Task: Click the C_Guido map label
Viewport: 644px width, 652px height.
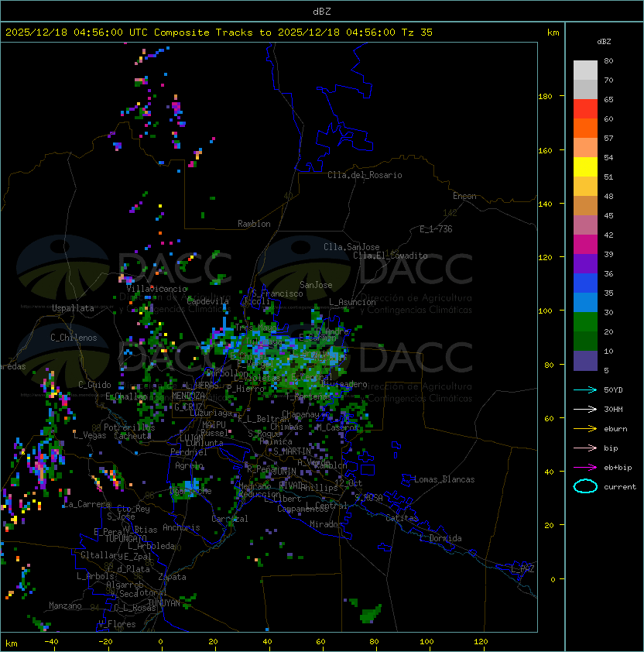Action: point(94,385)
